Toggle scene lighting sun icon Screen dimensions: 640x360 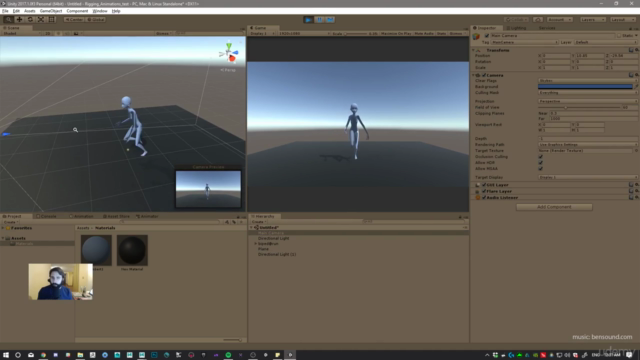click(x=59, y=33)
